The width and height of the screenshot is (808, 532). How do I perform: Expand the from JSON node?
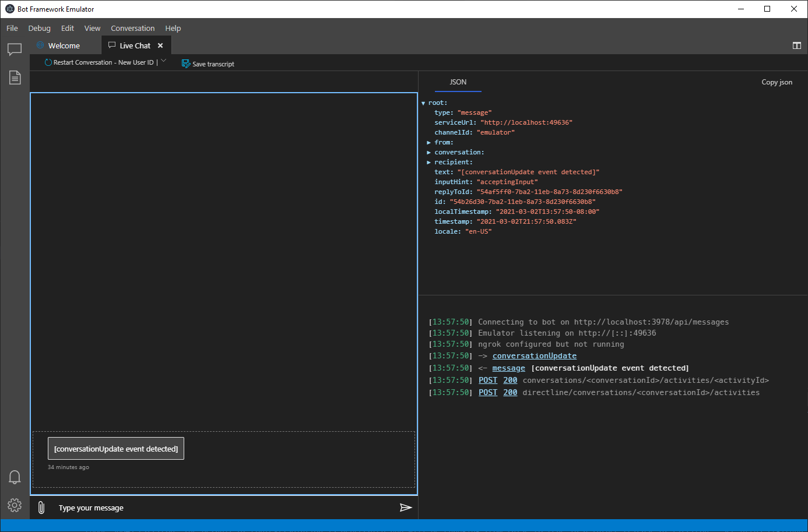click(x=428, y=142)
